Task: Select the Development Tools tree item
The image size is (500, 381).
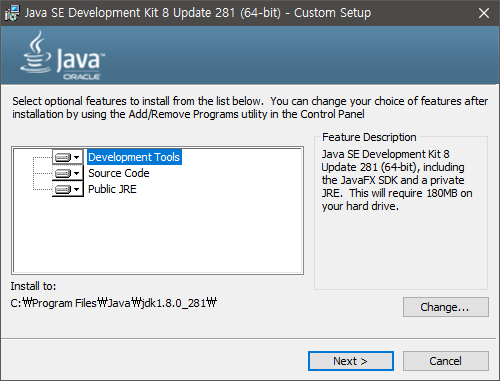Action: (134, 157)
